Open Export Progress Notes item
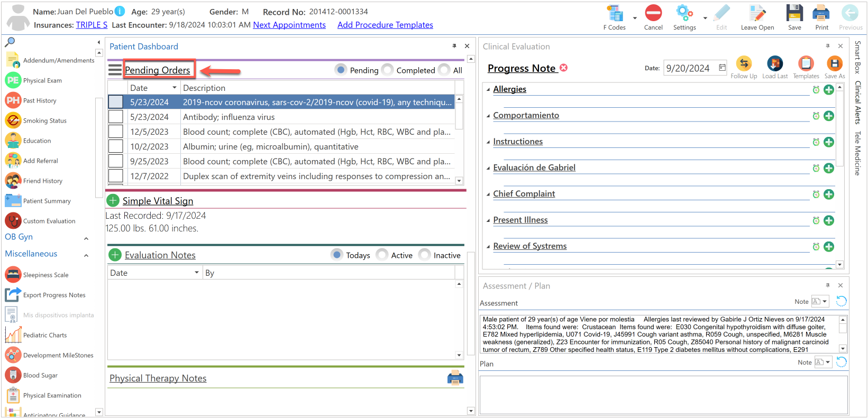The height and width of the screenshot is (419, 868). [45, 295]
